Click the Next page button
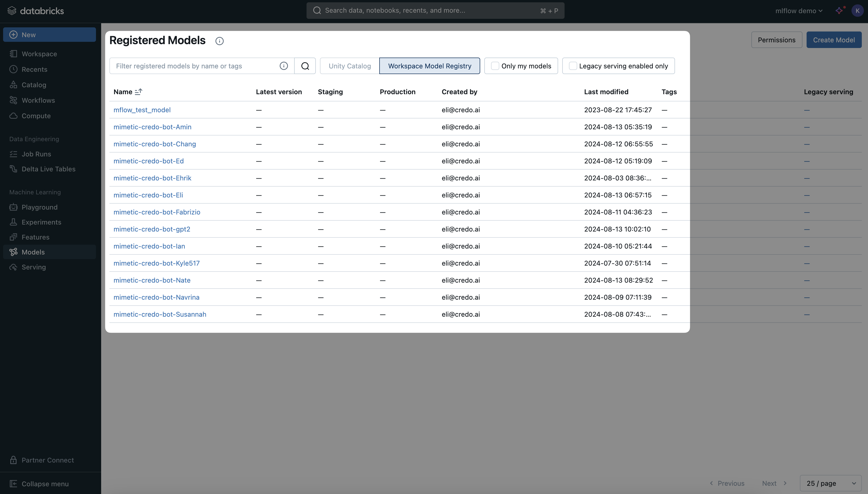Image resolution: width=868 pixels, height=494 pixels. click(x=774, y=483)
